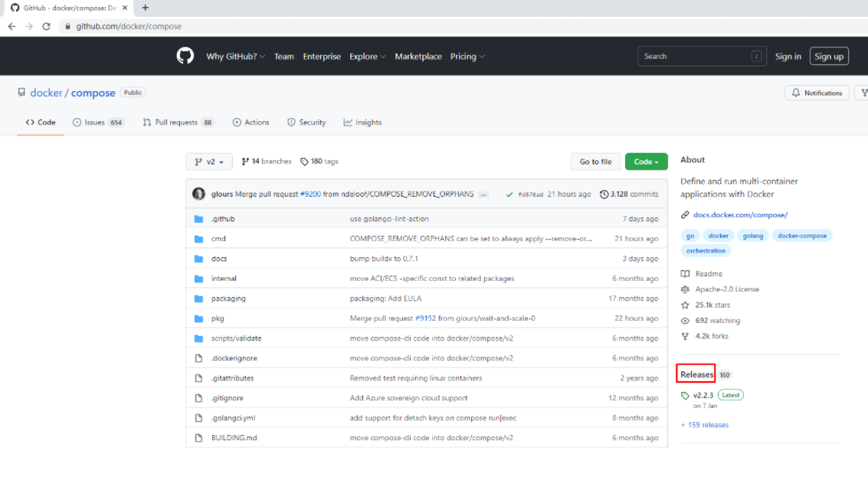
Task: Expand commit message ellipsis button
Action: click(x=484, y=194)
